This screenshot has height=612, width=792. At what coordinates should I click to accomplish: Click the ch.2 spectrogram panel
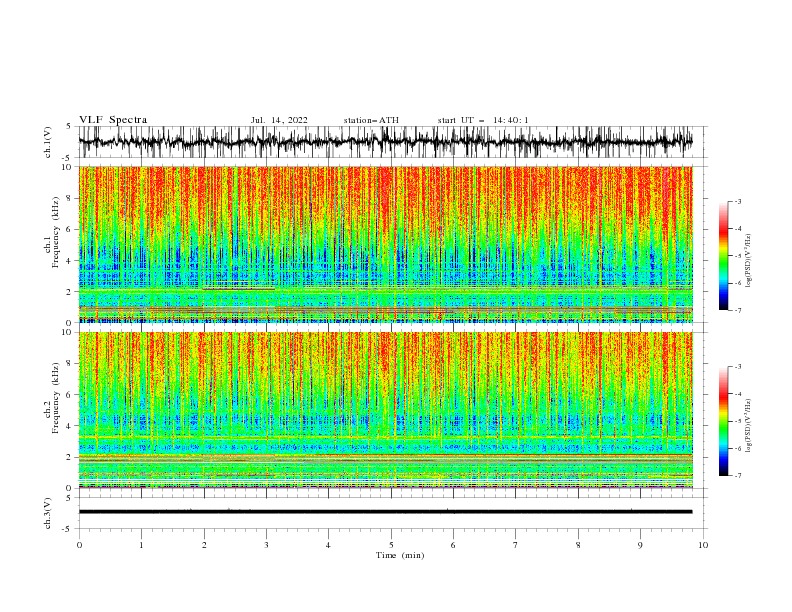(x=385, y=410)
